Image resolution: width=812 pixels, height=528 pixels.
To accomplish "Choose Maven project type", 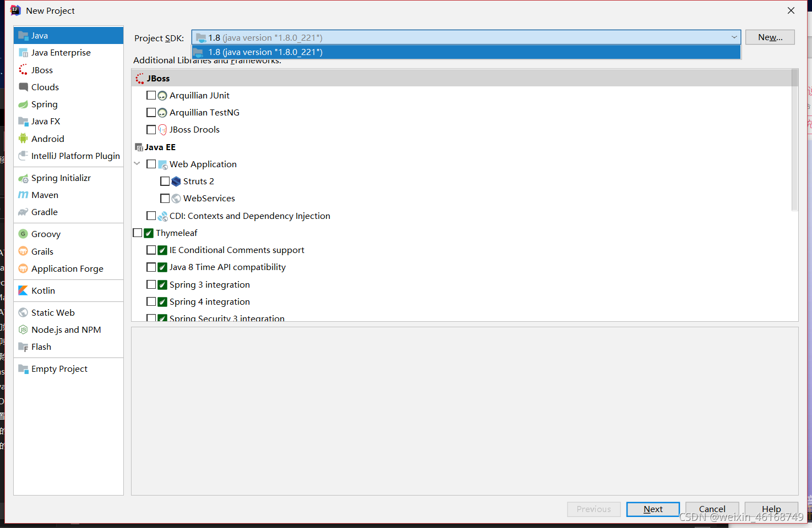I will tap(68, 195).
